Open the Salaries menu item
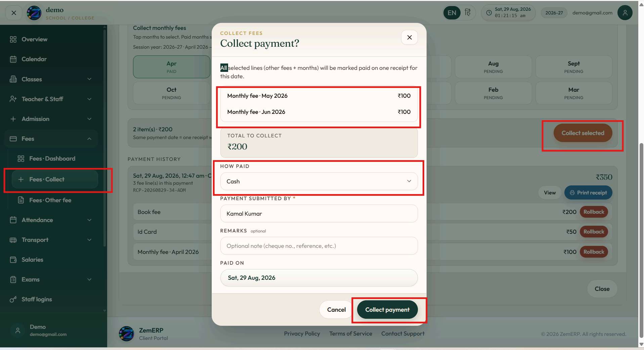Screen dimensions: 644x350 [51, 260]
